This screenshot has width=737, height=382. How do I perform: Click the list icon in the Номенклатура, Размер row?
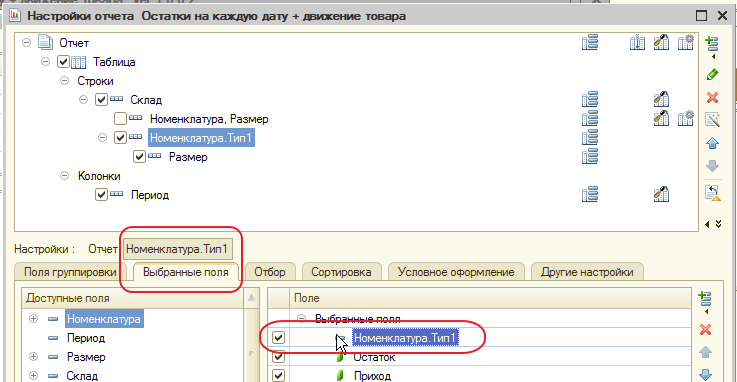590,118
